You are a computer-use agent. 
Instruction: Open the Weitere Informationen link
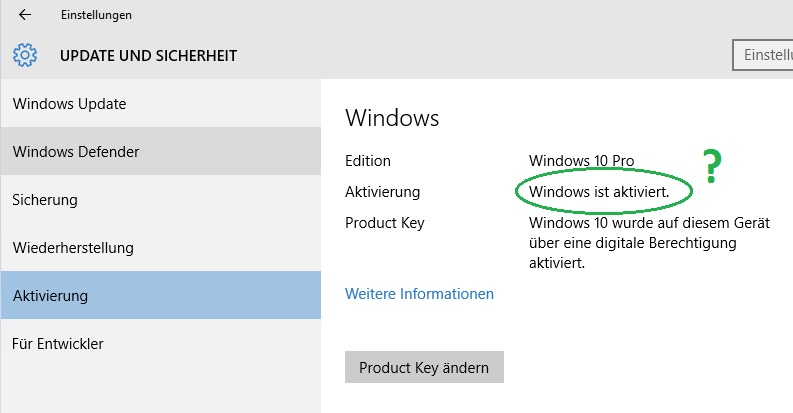coord(419,294)
